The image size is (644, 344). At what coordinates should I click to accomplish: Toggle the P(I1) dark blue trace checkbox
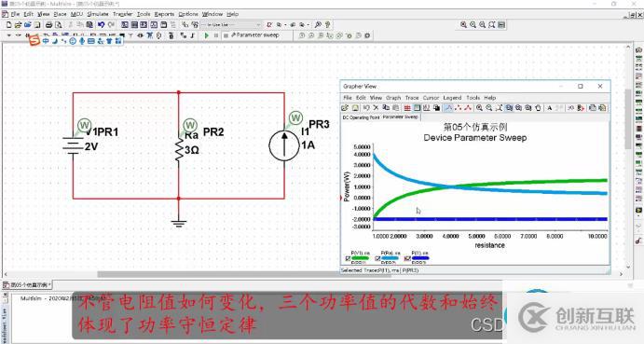pyautogui.click(x=407, y=258)
